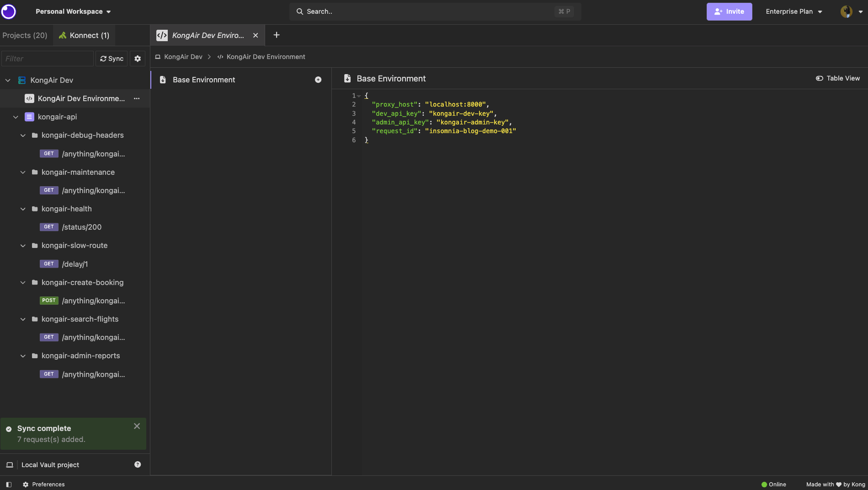This screenshot has width=868, height=490.
Task: Click the Invite button
Action: click(729, 11)
